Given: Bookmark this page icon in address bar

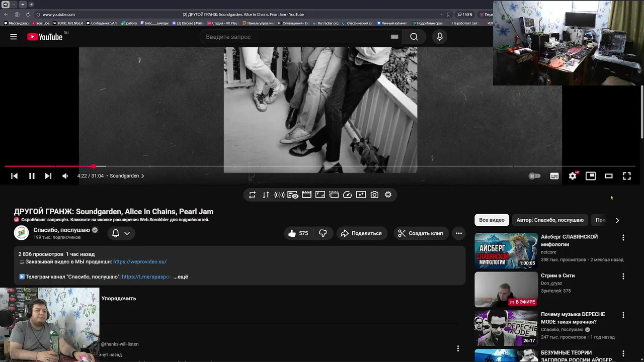Looking at the screenshot, I should pyautogui.click(x=448, y=15).
